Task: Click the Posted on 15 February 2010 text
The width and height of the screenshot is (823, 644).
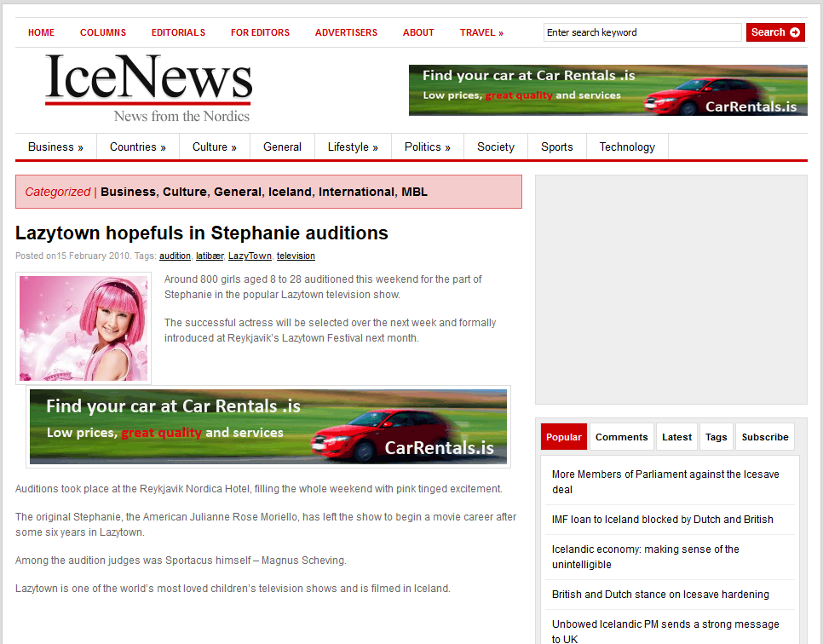Action: tap(73, 256)
